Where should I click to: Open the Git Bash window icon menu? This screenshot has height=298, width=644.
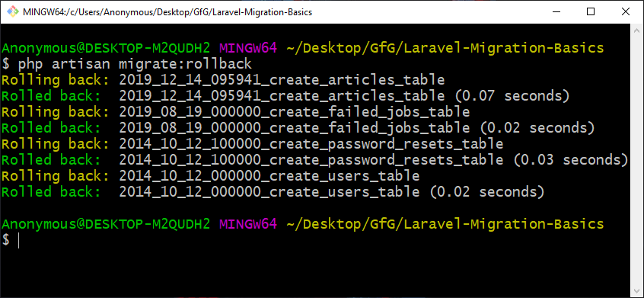point(13,12)
